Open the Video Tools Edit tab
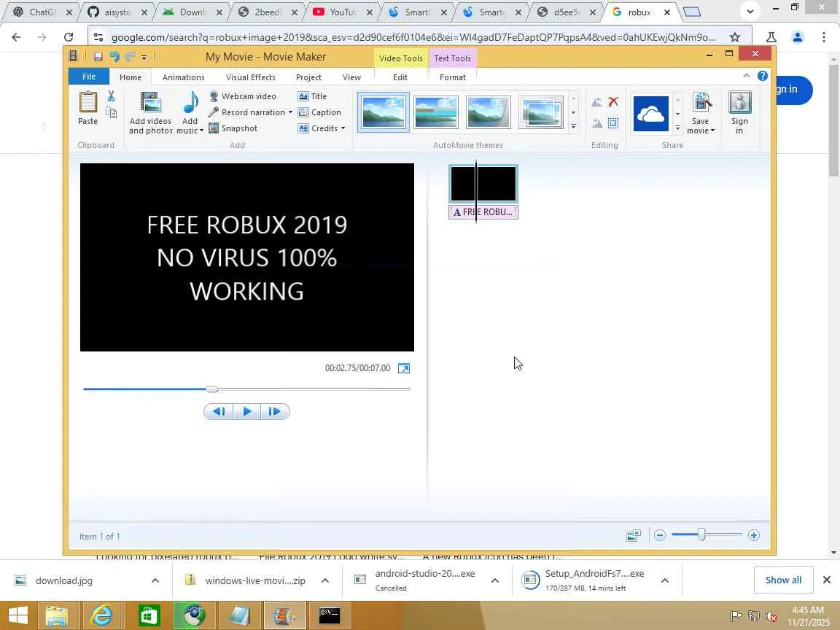 point(400,77)
